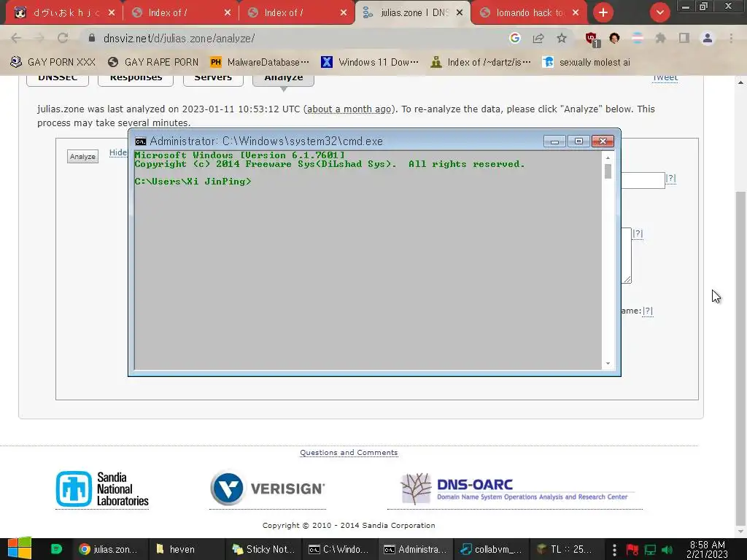Open the Responses page tab
The width and height of the screenshot is (747, 560).
click(136, 79)
